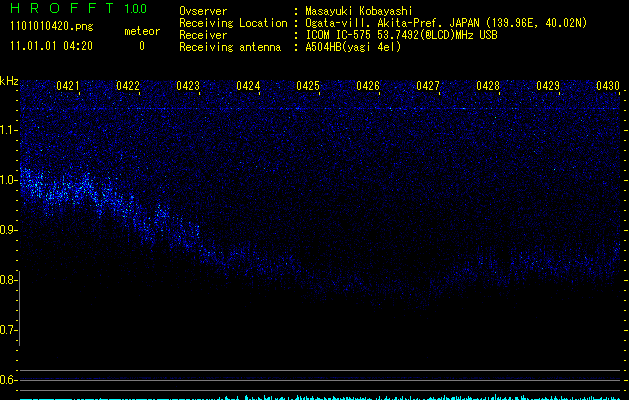Click the 0430 time marker

click(x=608, y=86)
